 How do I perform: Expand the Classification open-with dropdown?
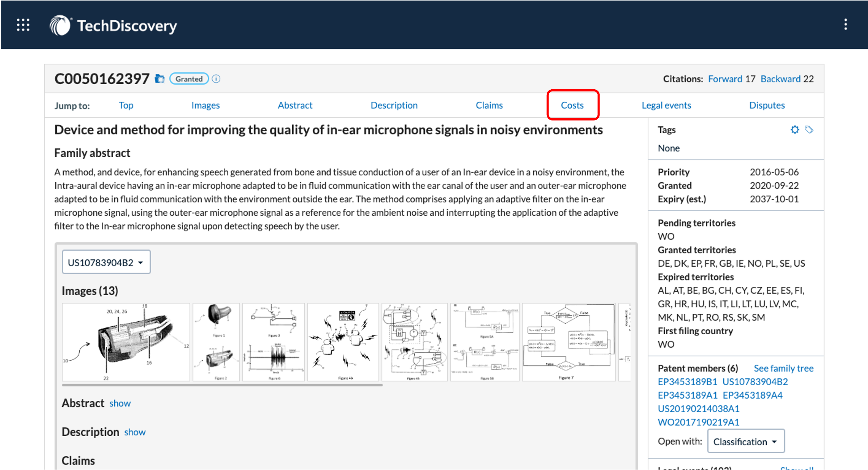pyautogui.click(x=746, y=441)
